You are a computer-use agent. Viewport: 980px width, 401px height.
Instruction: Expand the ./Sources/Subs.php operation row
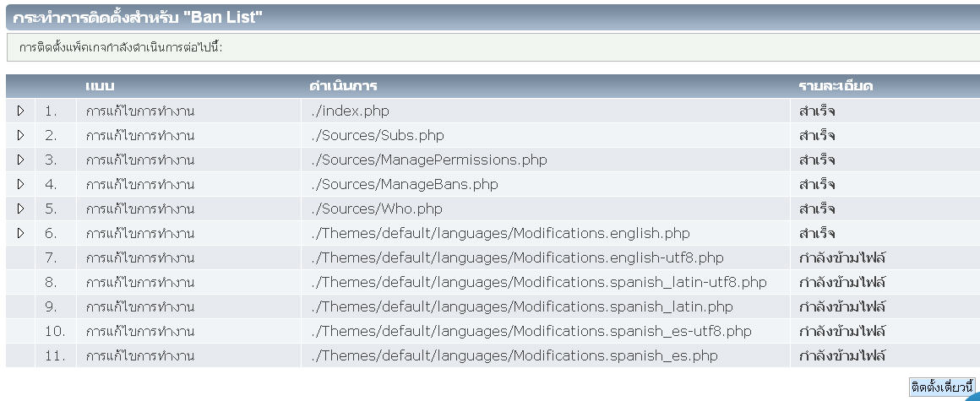click(x=20, y=135)
